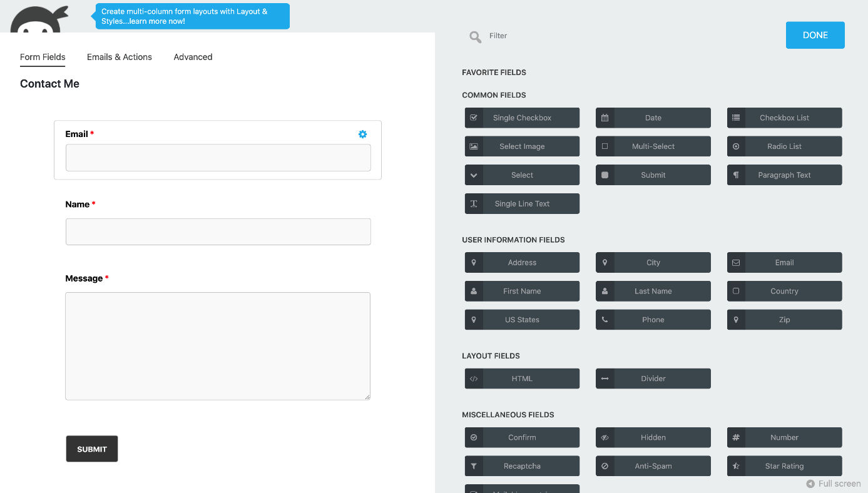Add a Select dropdown field
This screenshot has height=493, width=868.
coord(522,175)
